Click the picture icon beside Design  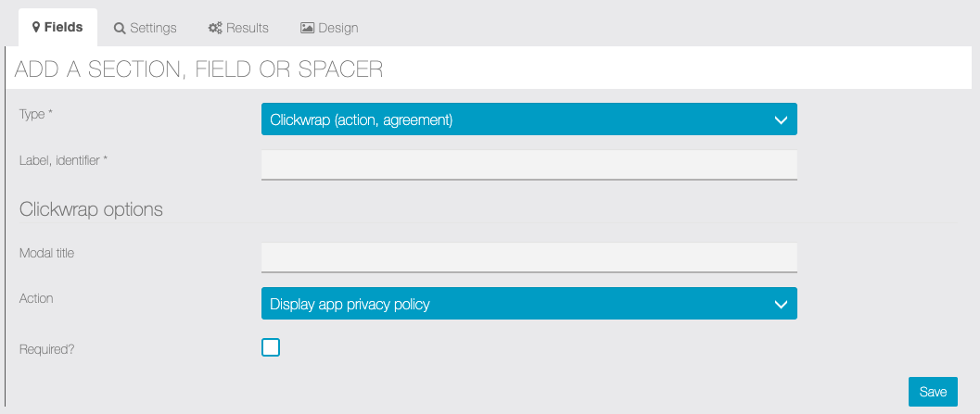(x=307, y=29)
